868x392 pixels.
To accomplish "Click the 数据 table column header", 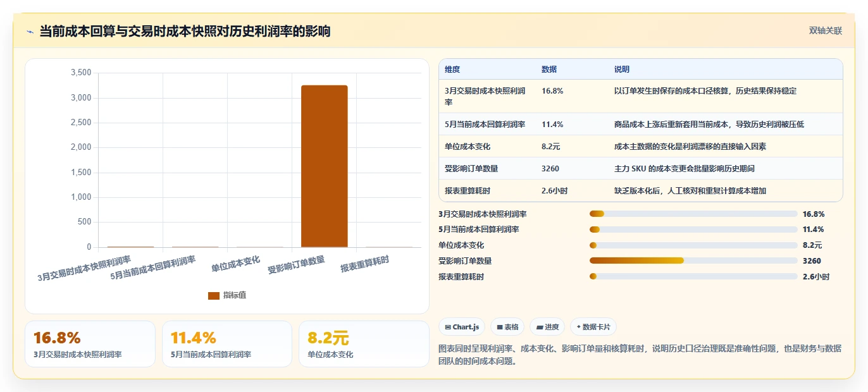I will 549,70.
